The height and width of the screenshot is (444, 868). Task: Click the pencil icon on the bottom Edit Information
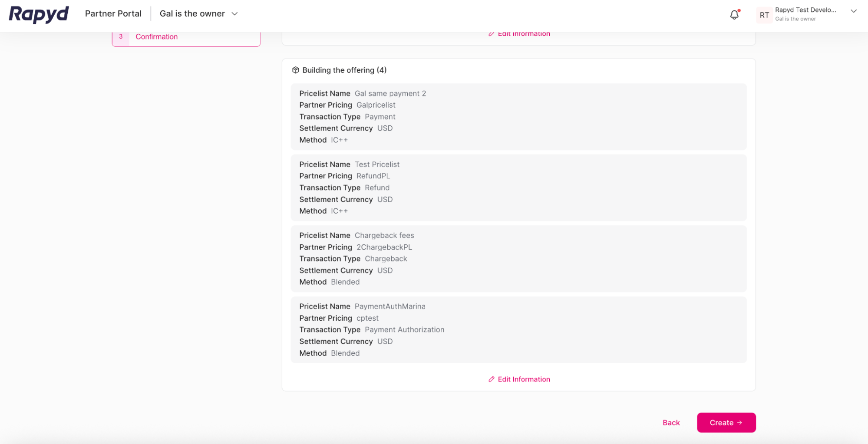coord(491,379)
